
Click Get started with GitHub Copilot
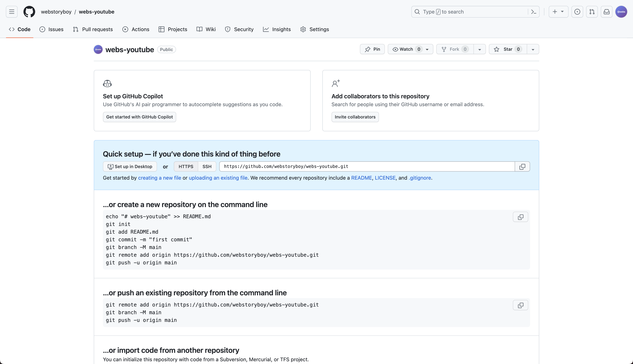[x=140, y=117]
